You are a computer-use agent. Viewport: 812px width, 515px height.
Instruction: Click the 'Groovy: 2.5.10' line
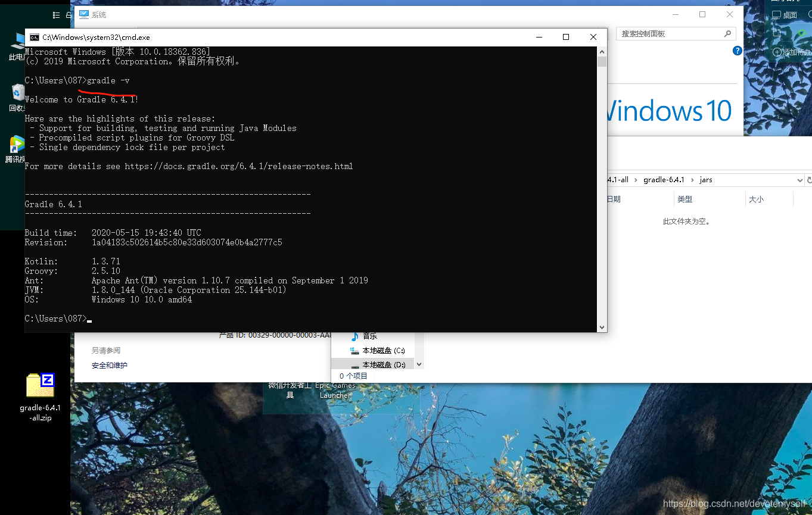[x=72, y=271]
